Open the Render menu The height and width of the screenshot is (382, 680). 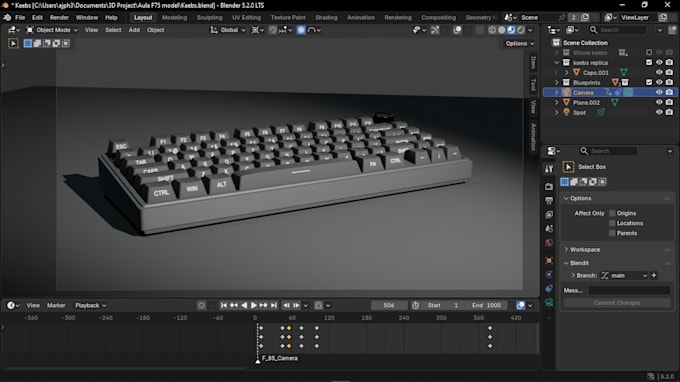coord(59,18)
